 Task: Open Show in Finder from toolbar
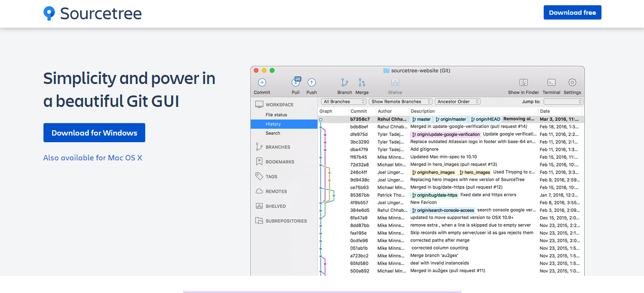point(524,83)
